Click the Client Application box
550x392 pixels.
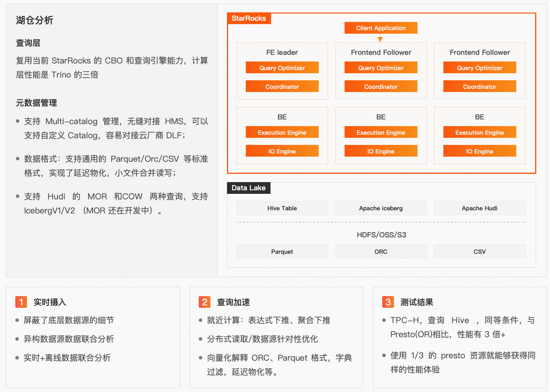click(381, 28)
